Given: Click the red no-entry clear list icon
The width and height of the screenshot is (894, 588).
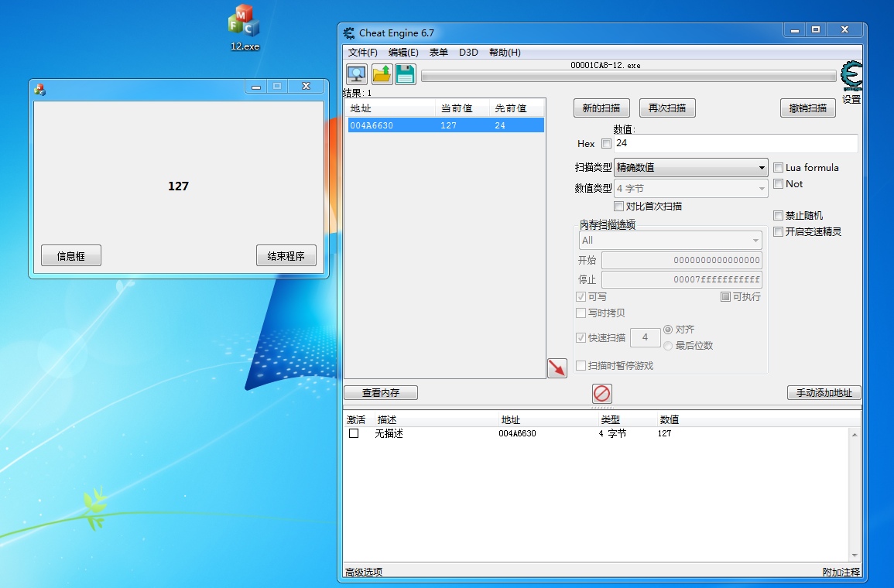Looking at the screenshot, I should (x=602, y=393).
